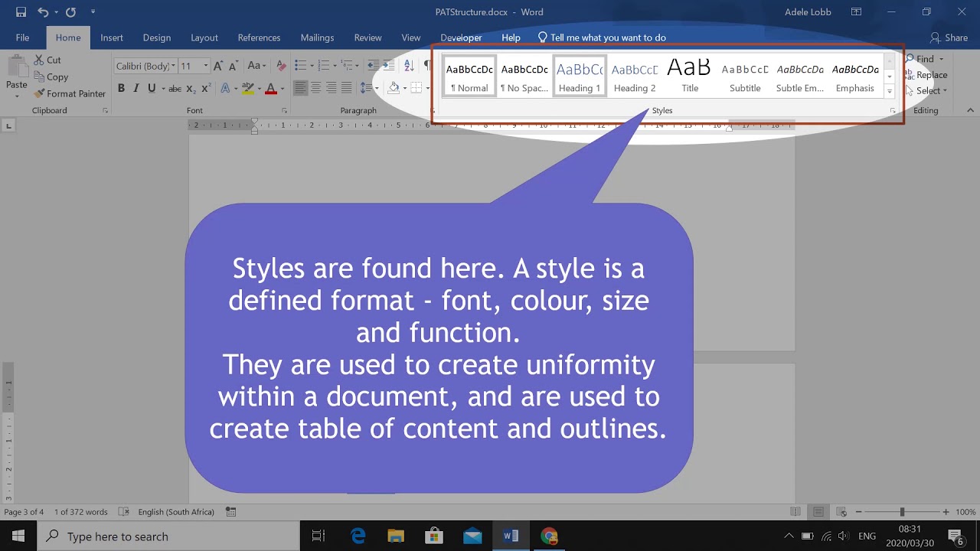Activate the Format Painter brush
This screenshot has width=980, height=551.
pos(70,93)
